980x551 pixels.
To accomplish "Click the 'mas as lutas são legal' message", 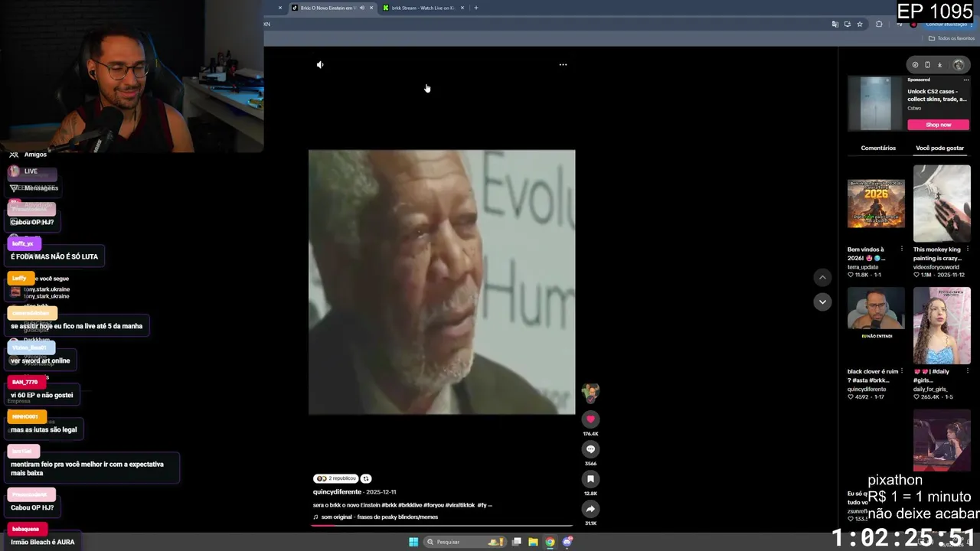I will [x=44, y=429].
